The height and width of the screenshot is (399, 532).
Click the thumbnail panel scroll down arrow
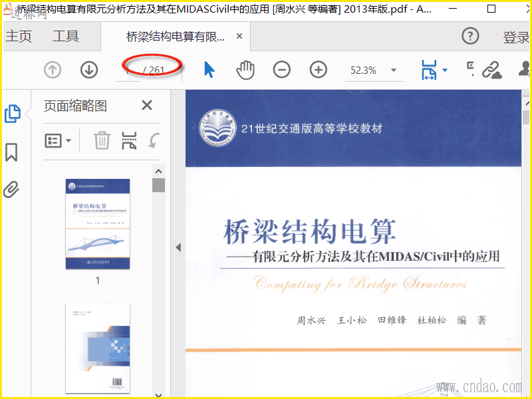click(x=158, y=395)
